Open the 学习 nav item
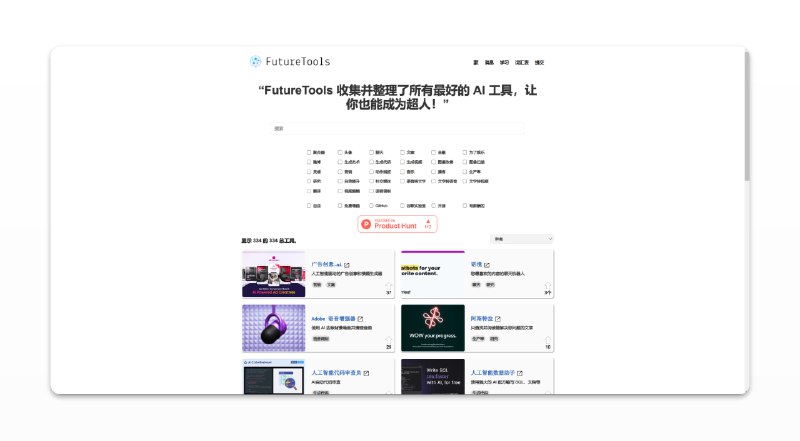The image size is (800, 441). coord(504,62)
